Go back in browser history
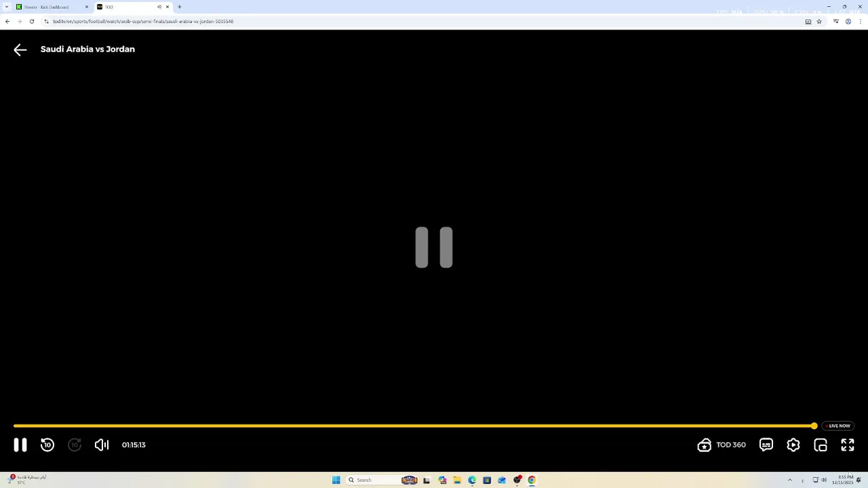 point(7,21)
